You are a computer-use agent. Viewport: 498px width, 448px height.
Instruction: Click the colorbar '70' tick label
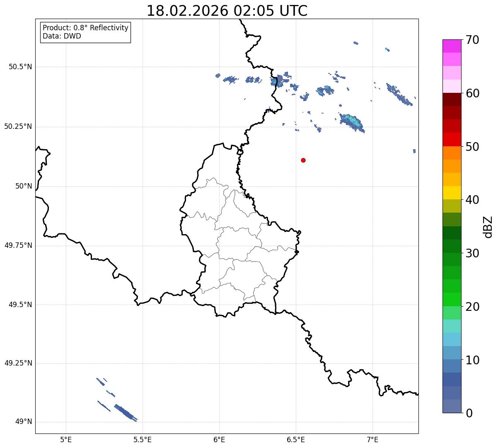472,40
